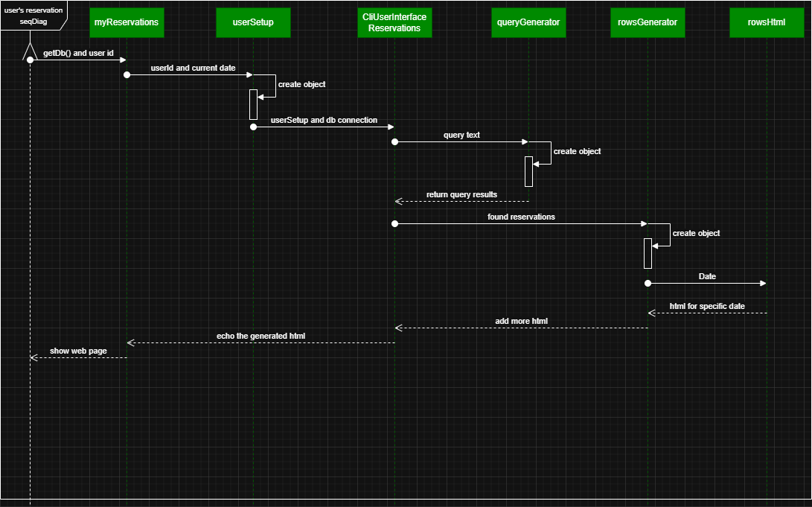Select the create object self-message on userSetup
The image size is (812, 507).
click(301, 84)
